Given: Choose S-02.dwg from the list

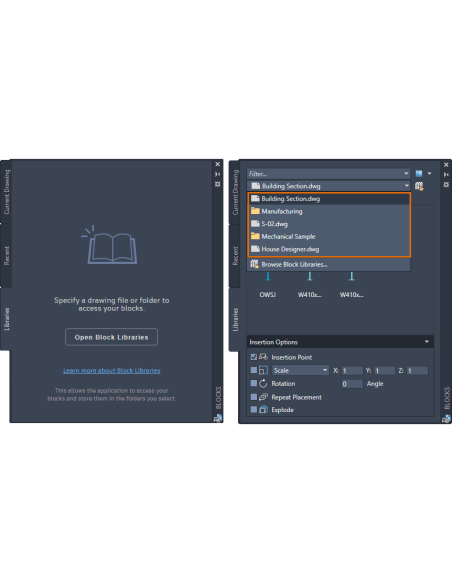Looking at the screenshot, I should [x=329, y=224].
